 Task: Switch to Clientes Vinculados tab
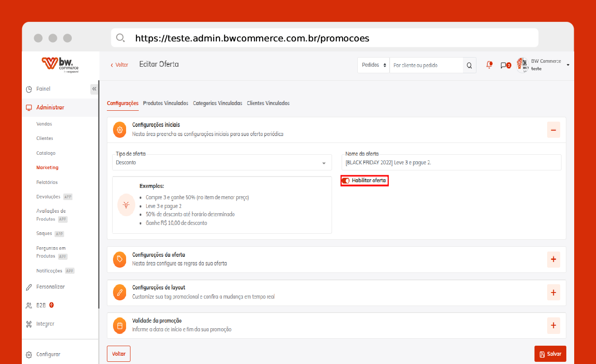[x=268, y=103]
